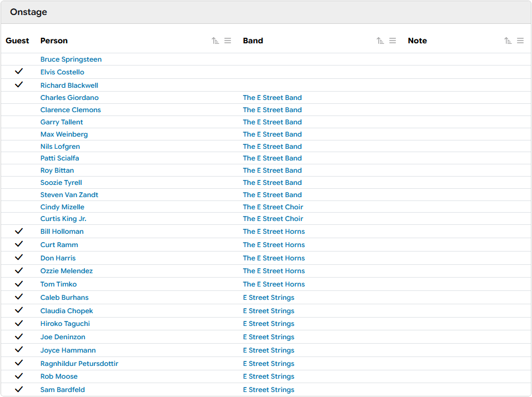The height and width of the screenshot is (397, 532).
Task: Click the sort icon in Band column
Action: pos(380,41)
